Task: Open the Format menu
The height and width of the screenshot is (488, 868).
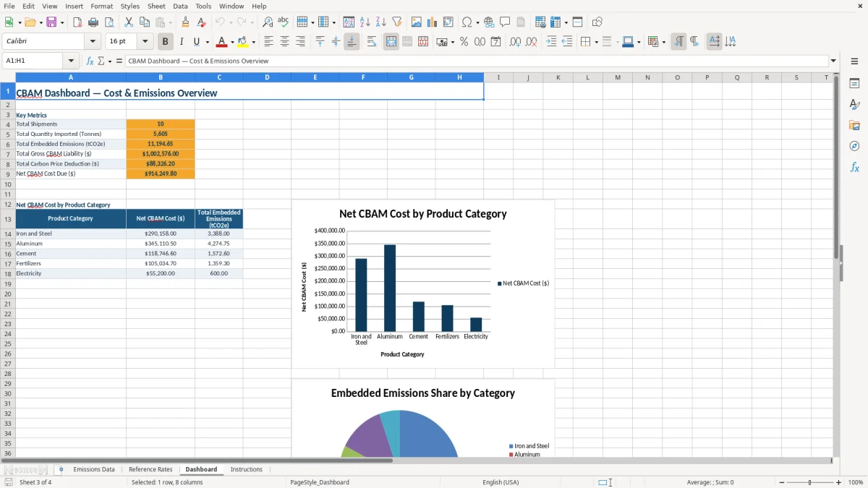Action: 102,6
